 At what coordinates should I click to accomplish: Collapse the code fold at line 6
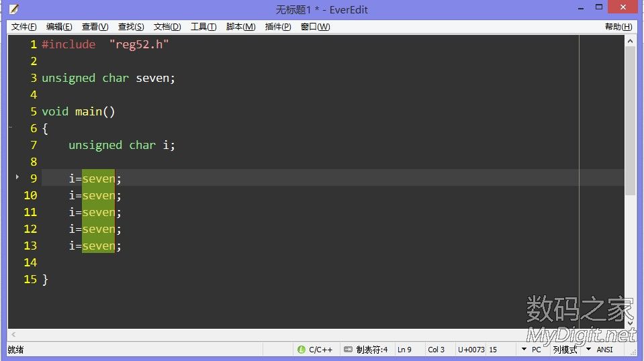coord(11,126)
